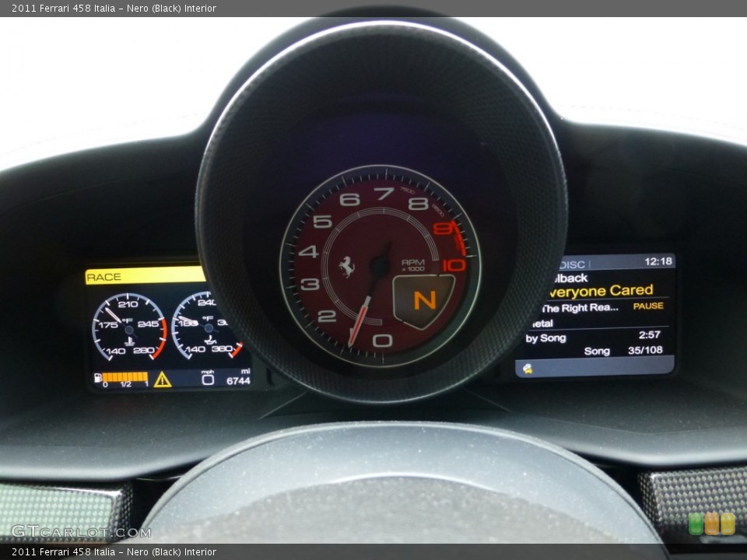Click the 0 mark on the tachometer
747x560 pixels.
383,341
